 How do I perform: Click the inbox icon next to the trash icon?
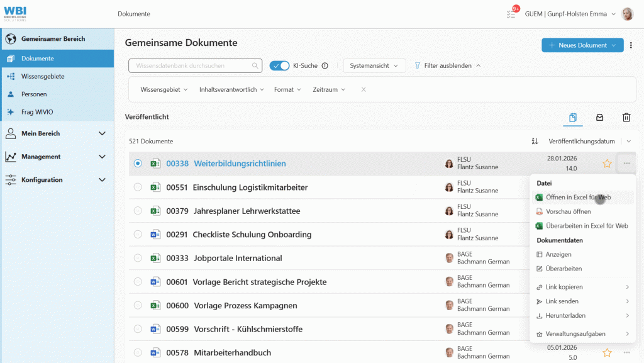[x=599, y=118]
